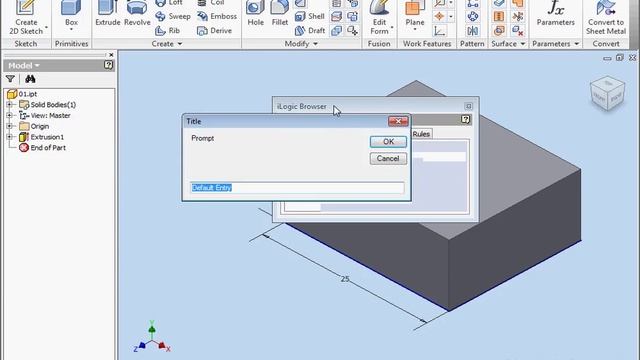Select View: Master tree item
Viewport: 640px width, 360px height.
coord(45,116)
